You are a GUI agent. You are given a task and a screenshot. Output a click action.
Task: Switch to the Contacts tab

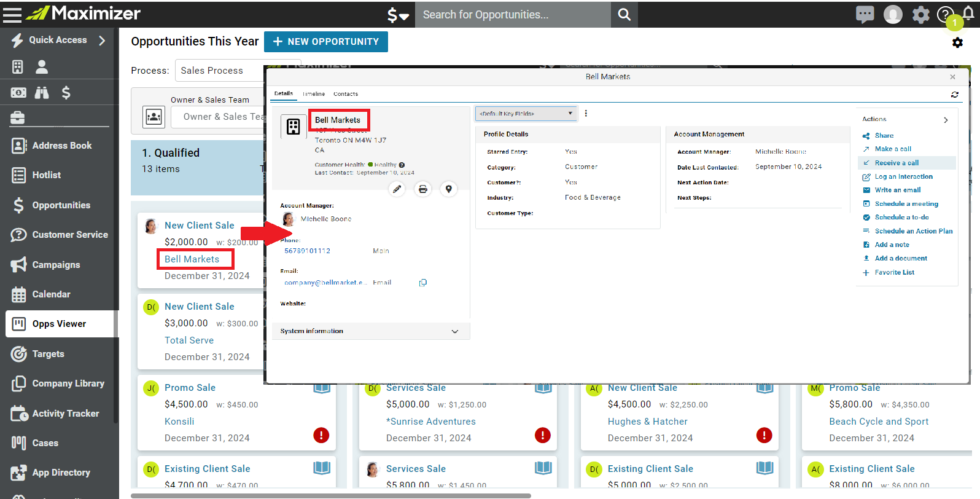pos(346,94)
